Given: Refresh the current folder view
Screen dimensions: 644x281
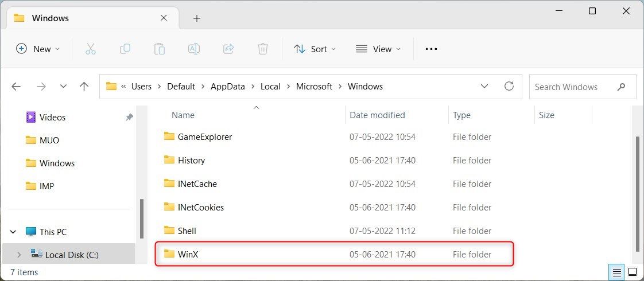Looking at the screenshot, I should (x=509, y=87).
